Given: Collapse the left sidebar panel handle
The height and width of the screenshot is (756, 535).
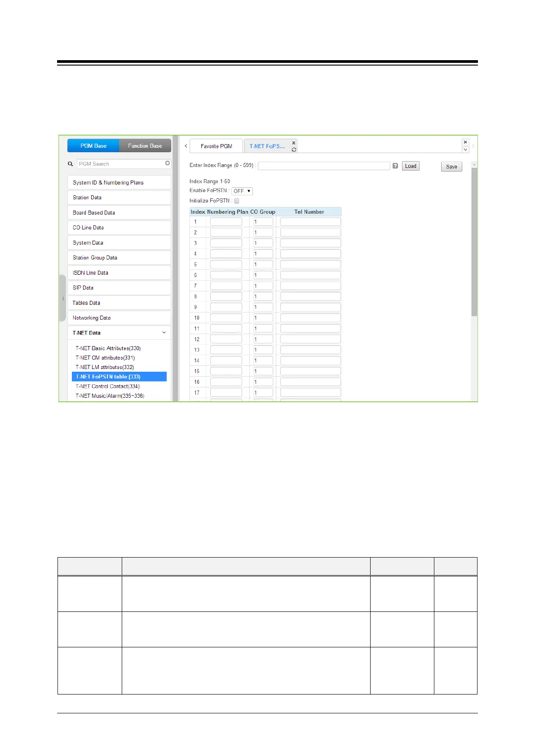Looking at the screenshot, I should point(63,299).
